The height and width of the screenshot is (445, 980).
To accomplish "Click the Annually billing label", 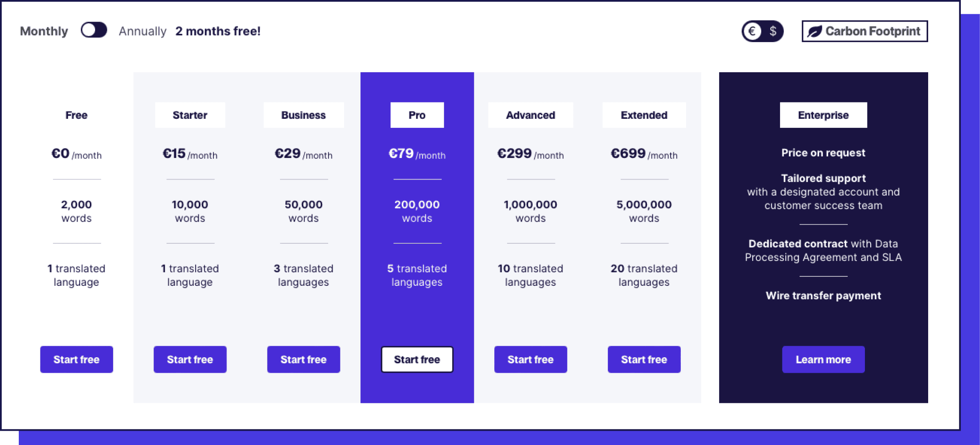I will pos(142,31).
